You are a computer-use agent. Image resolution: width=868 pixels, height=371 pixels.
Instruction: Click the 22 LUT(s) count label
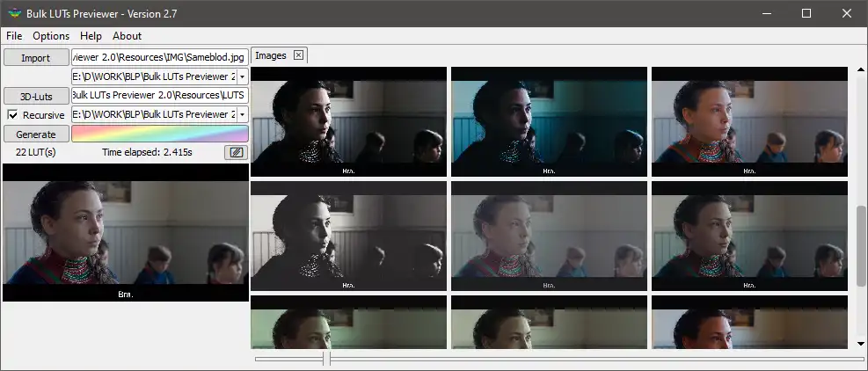[x=36, y=152]
